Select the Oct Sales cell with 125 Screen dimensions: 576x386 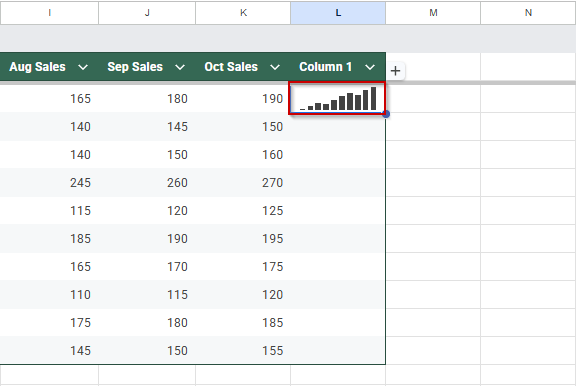[x=243, y=210]
